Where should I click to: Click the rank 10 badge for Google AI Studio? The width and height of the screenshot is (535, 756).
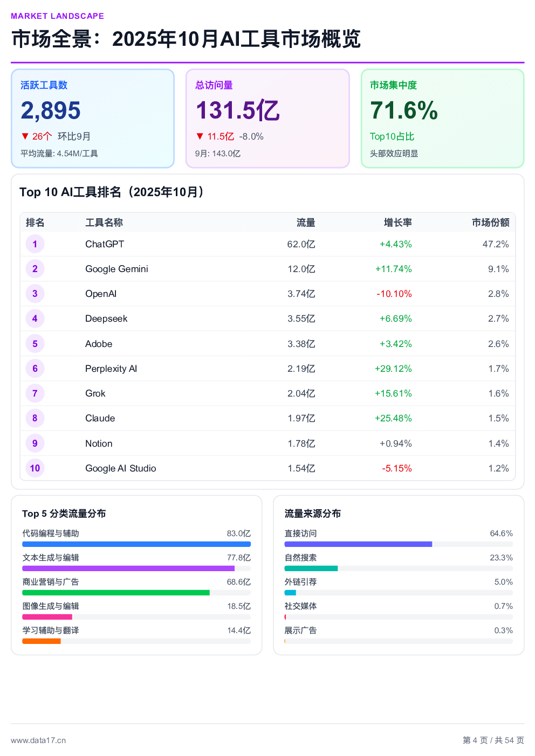(35, 468)
